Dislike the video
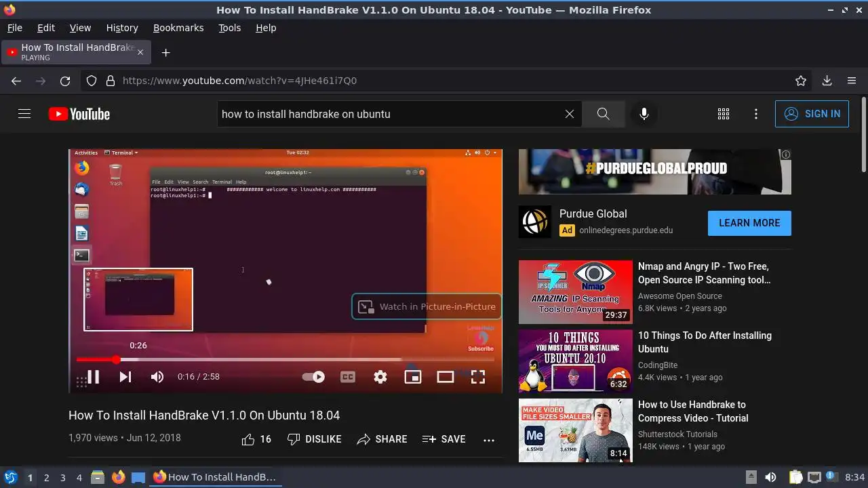Viewport: 868px width, 488px height. [x=314, y=439]
